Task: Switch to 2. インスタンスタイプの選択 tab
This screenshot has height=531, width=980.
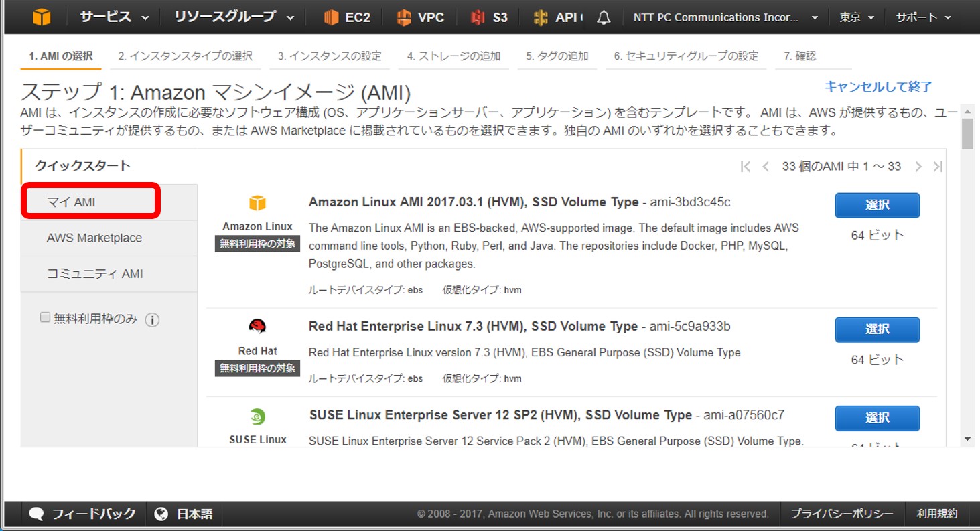Action: pyautogui.click(x=186, y=56)
